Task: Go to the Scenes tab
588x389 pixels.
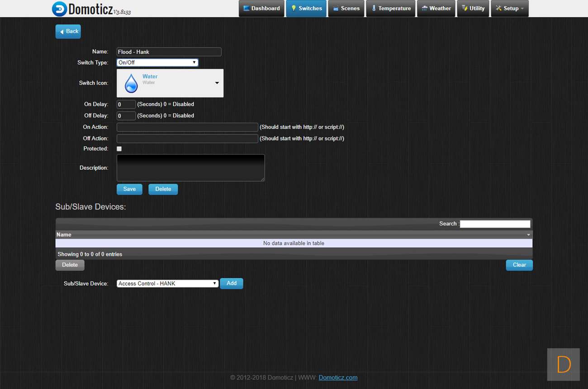Action: pos(346,9)
